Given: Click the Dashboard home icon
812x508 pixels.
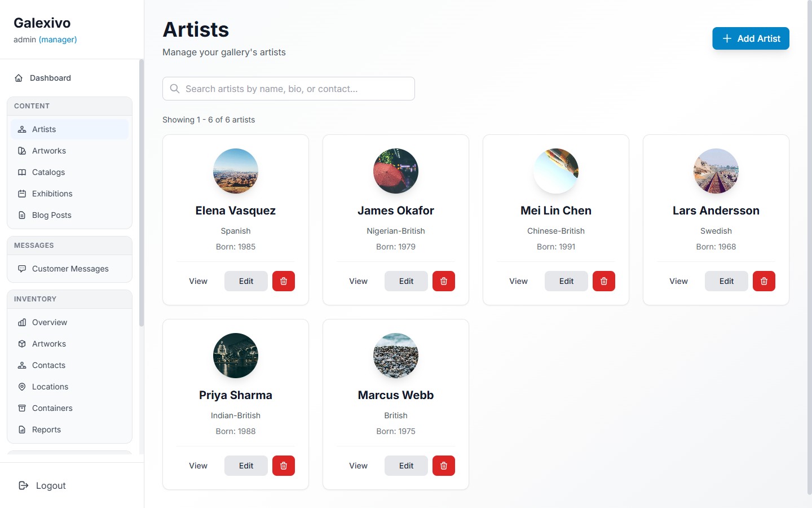Looking at the screenshot, I should pos(19,78).
